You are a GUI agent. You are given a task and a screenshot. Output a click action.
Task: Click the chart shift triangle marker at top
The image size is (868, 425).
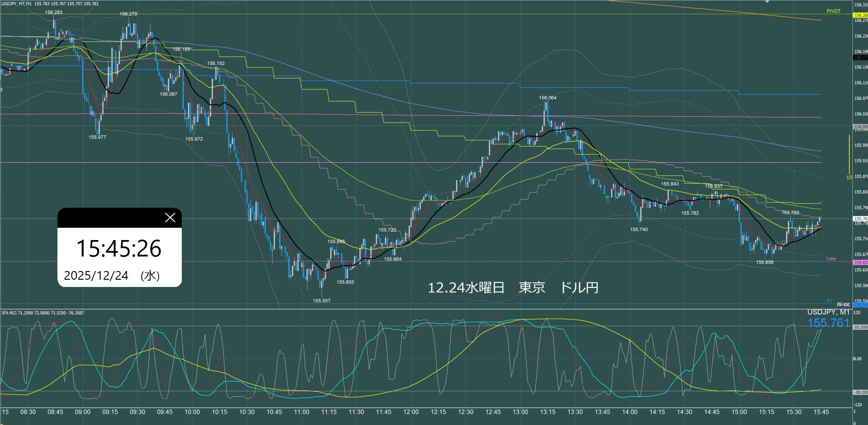pyautogui.click(x=767, y=2)
